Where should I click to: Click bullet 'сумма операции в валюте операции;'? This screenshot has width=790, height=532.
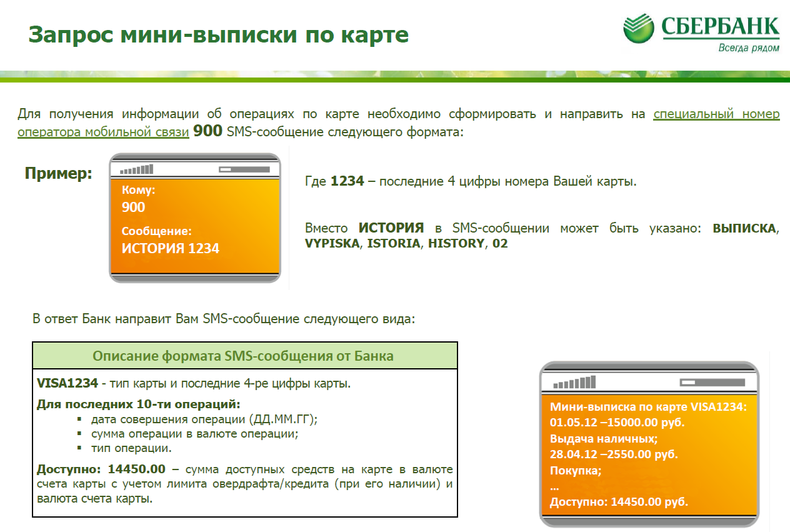pyautogui.click(x=194, y=434)
